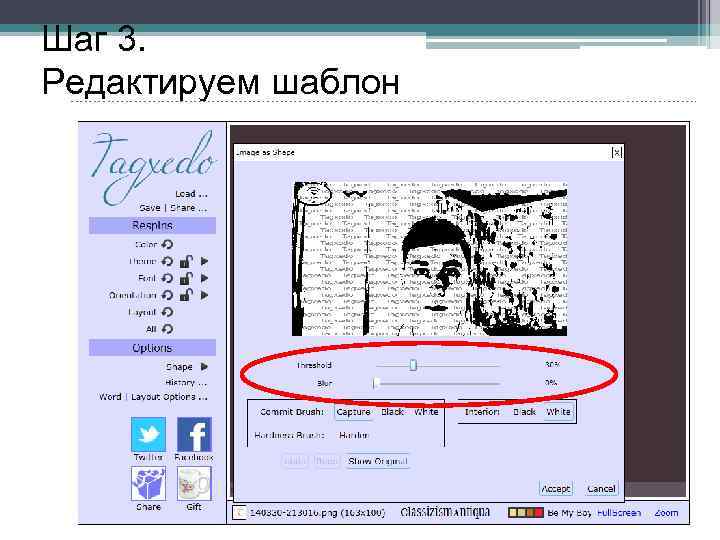Select Black for Commit Brush
The image size is (720, 540).
point(393,412)
